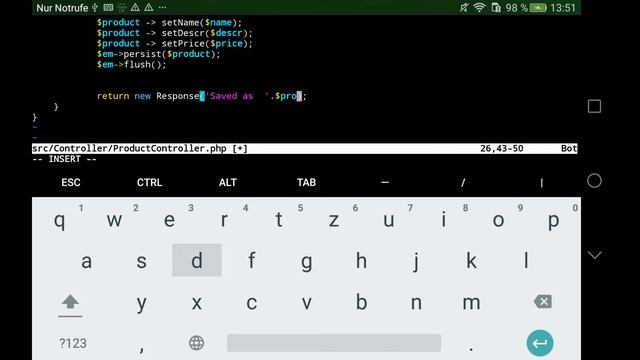The image size is (640, 360).
Task: Tap the r key
Action: pos(224,220)
